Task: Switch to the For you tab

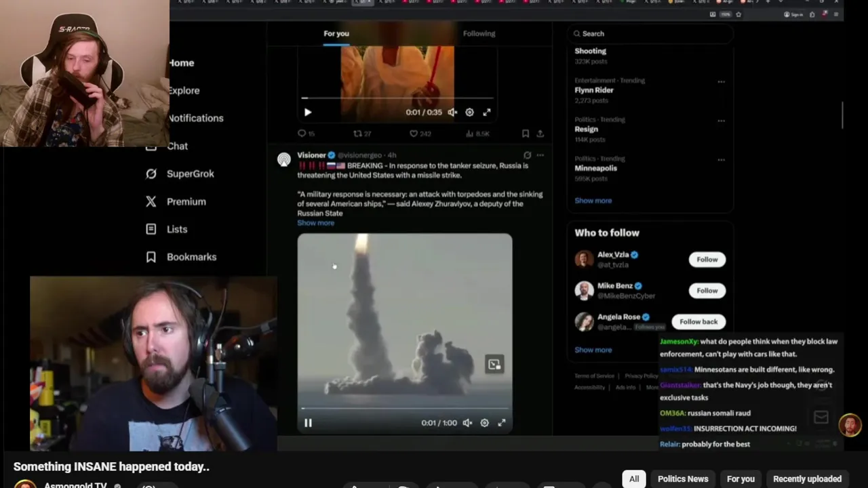Action: (x=336, y=33)
